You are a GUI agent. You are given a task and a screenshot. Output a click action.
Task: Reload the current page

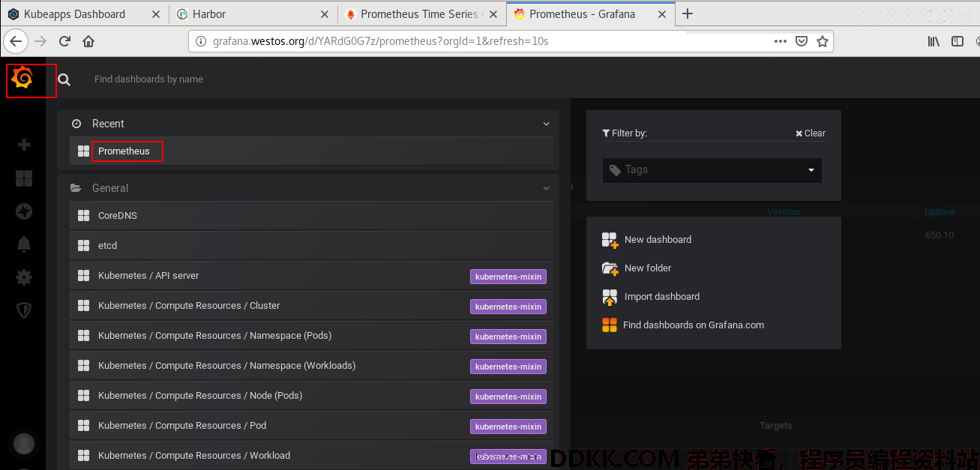[x=65, y=41]
